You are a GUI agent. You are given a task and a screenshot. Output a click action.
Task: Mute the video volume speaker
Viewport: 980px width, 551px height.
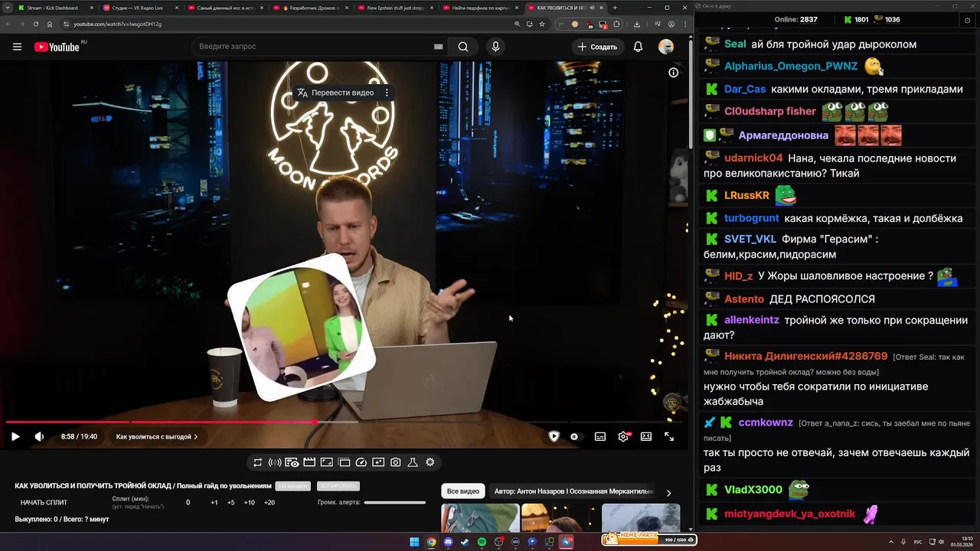pyautogui.click(x=39, y=436)
